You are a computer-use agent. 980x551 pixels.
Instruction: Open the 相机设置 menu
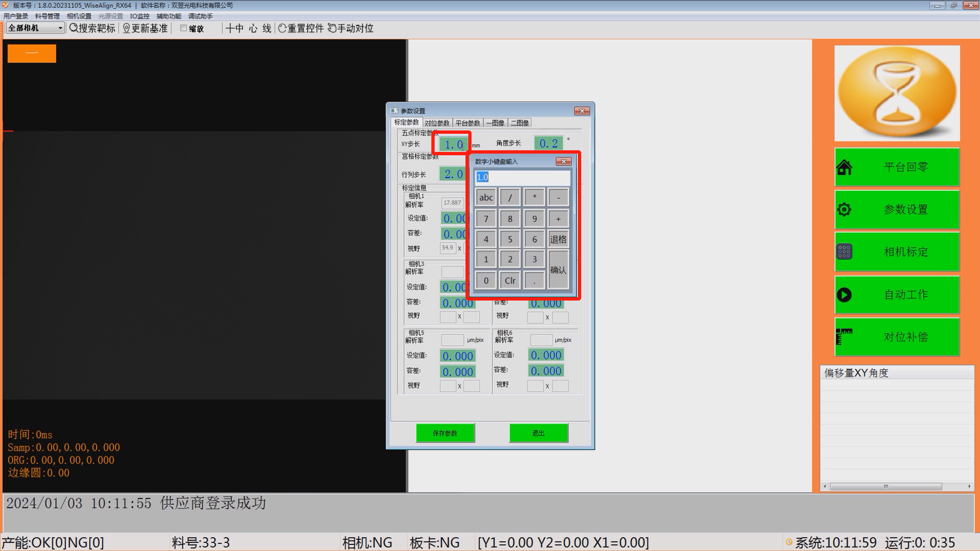pos(79,17)
